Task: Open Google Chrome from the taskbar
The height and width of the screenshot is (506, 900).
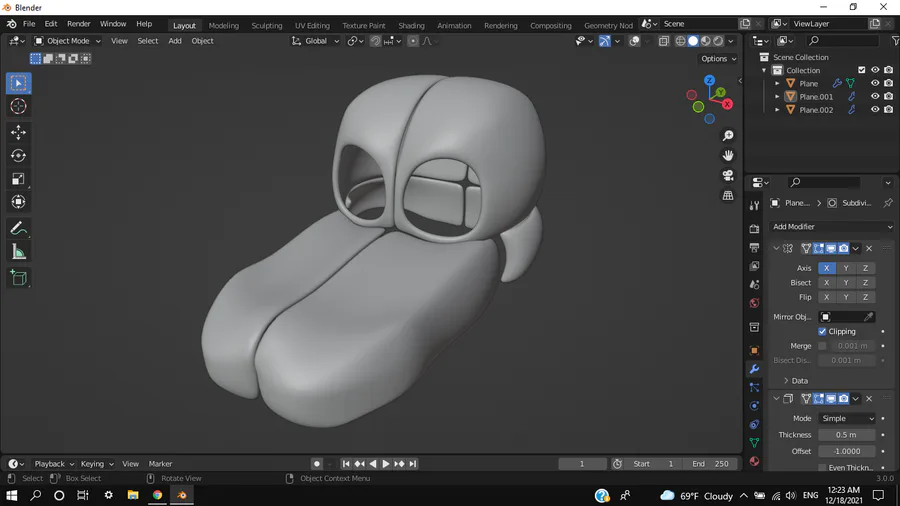Action: (x=157, y=495)
